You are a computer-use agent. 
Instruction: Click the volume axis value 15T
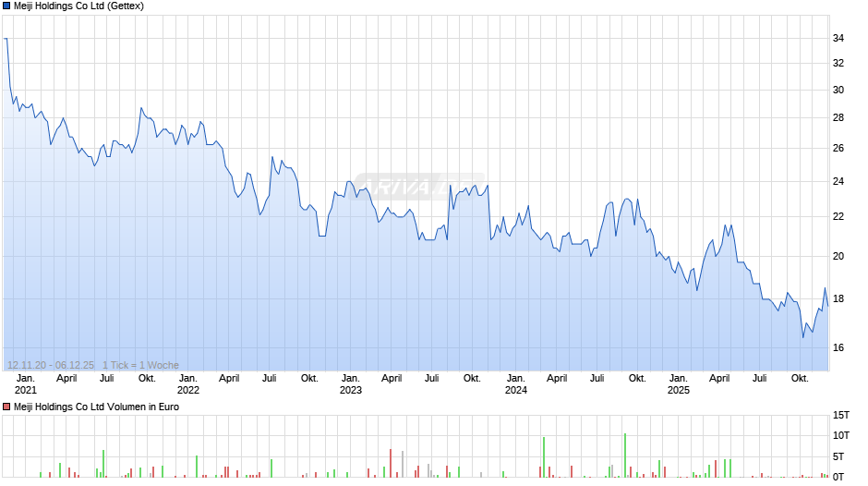point(841,415)
